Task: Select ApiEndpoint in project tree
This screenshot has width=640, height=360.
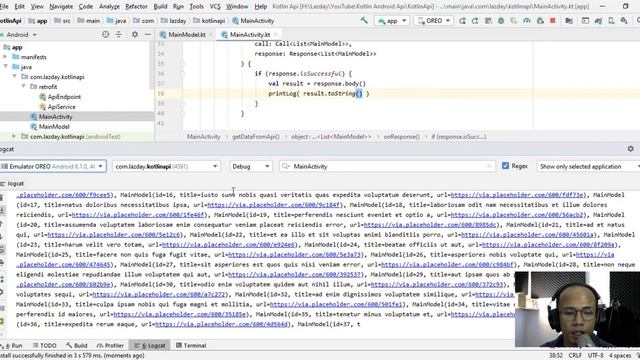Action: tap(64, 97)
